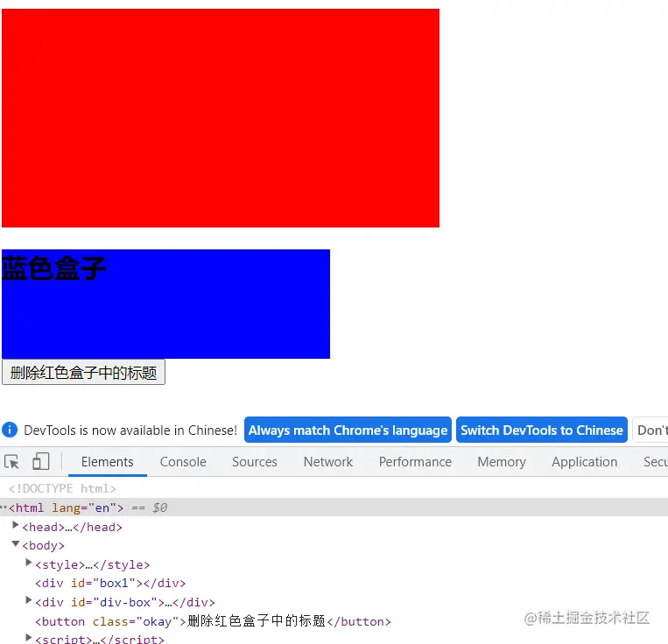Click Always match Chrome's language button
This screenshot has height=644, width=668.
(348, 430)
